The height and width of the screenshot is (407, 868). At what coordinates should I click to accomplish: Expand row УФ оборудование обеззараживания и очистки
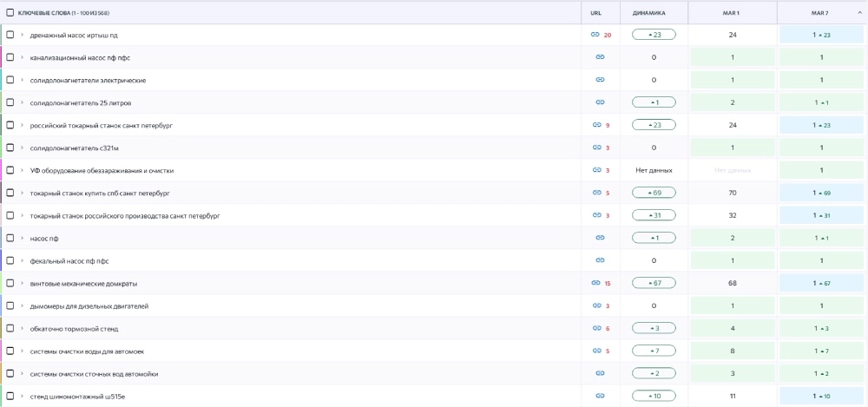23,170
